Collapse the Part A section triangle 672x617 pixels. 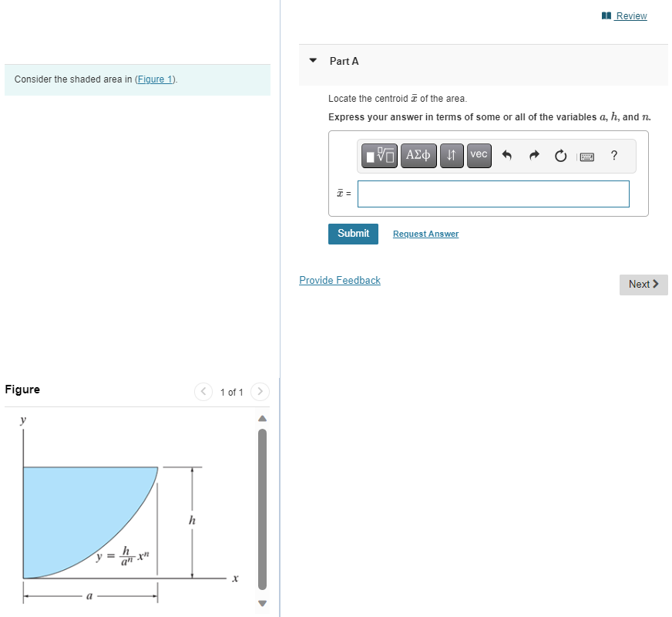point(312,61)
